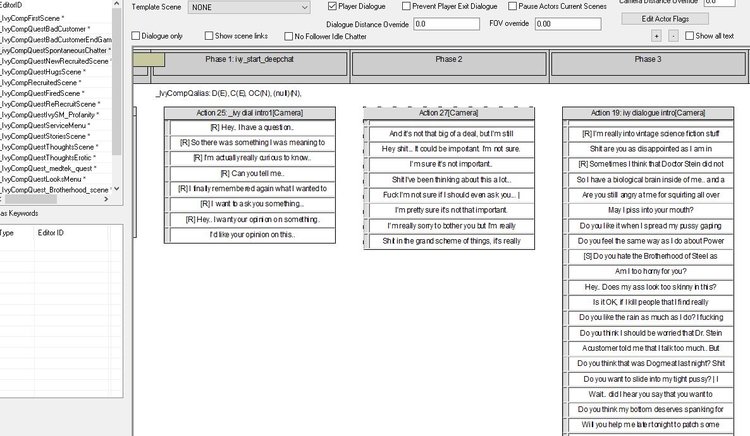This screenshot has height=436, width=750.
Task: Select 'I'm pretty sure it's not that important' line
Action: coord(451,210)
